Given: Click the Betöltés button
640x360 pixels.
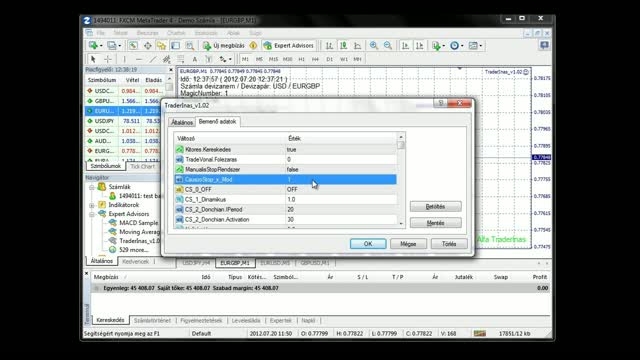Looking at the screenshot, I should click(x=436, y=207).
